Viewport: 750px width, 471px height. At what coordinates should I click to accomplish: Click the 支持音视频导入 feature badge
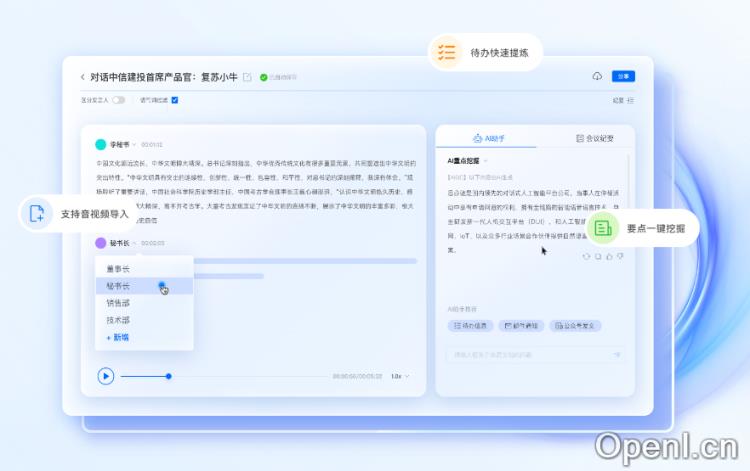coord(78,214)
